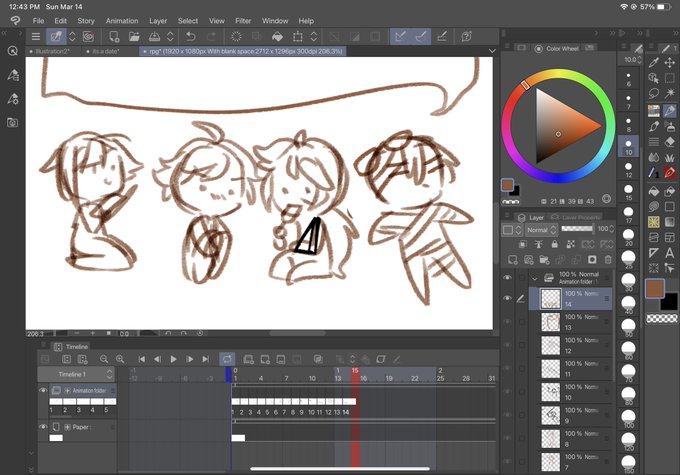Screen dimensions: 680x475
Task: Step to the next frame
Action: click(190, 359)
